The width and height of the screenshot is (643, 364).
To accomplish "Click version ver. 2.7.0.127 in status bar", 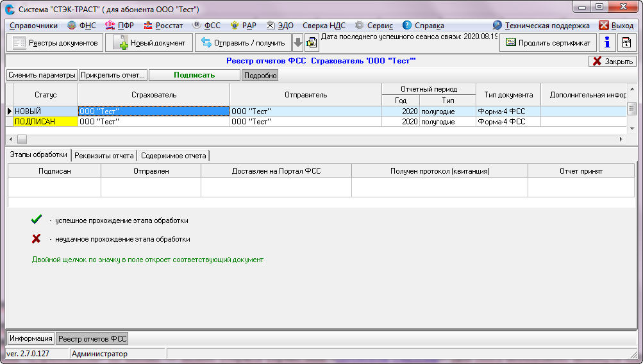I will [x=28, y=353].
